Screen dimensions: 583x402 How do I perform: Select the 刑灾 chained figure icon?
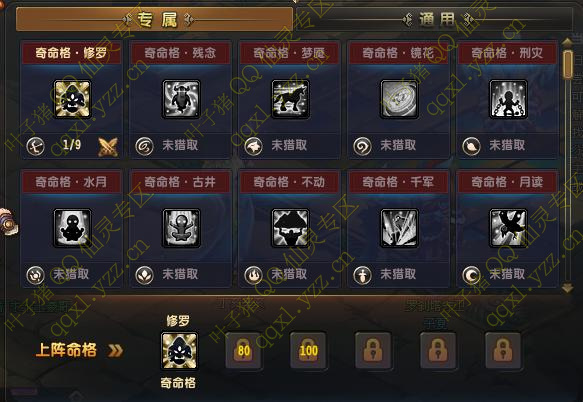point(508,99)
